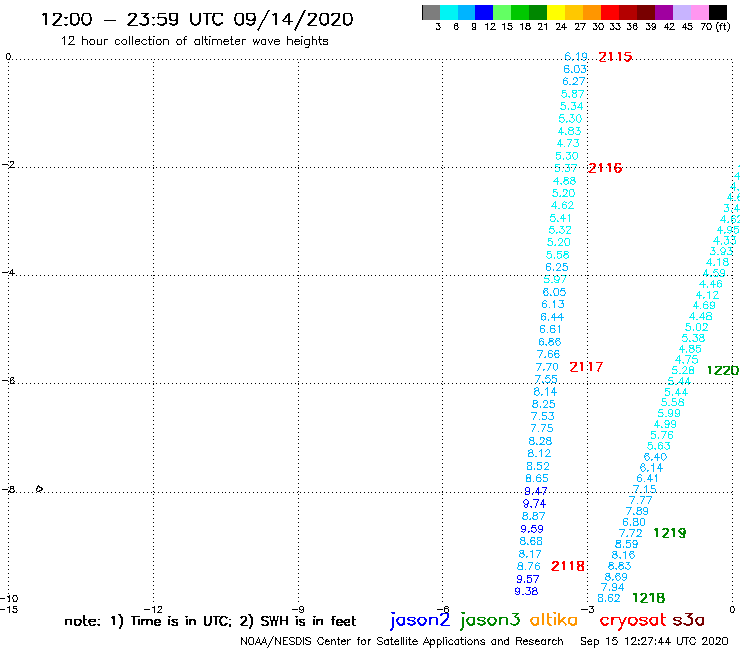
Task: Select the wave height value 8.62
Action: [609, 599]
